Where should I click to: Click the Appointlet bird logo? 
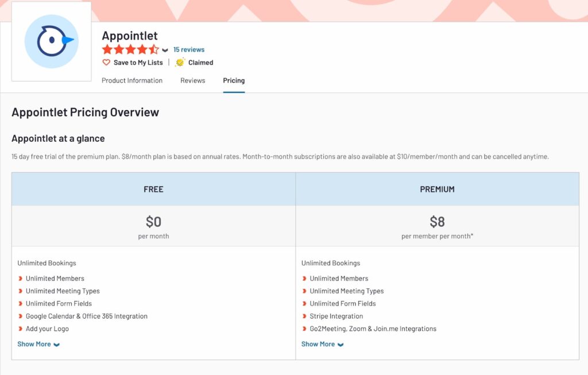[x=51, y=41]
